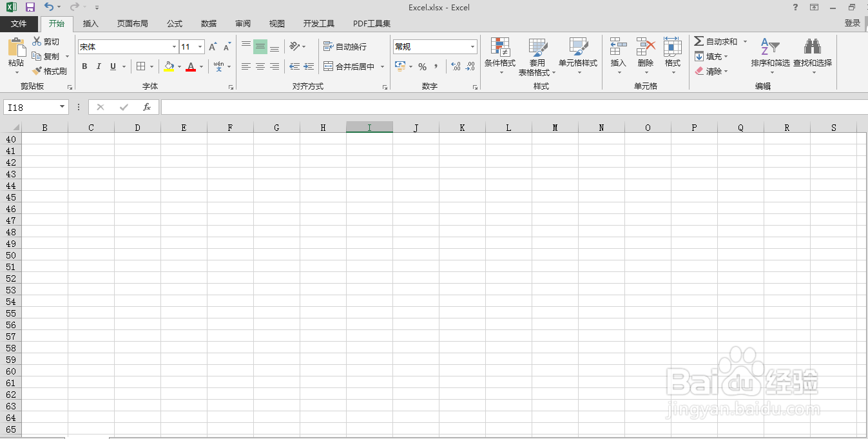Apply accounting currency format icon

point(400,66)
